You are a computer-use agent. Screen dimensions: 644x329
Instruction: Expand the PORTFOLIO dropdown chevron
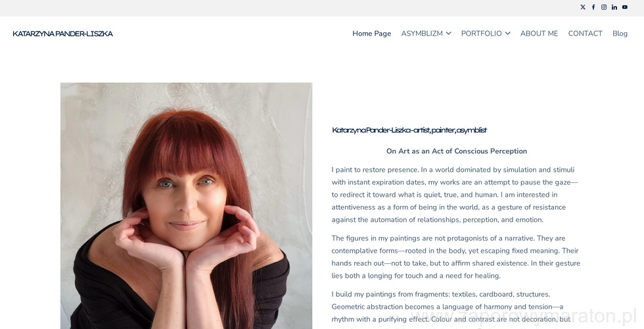point(507,34)
